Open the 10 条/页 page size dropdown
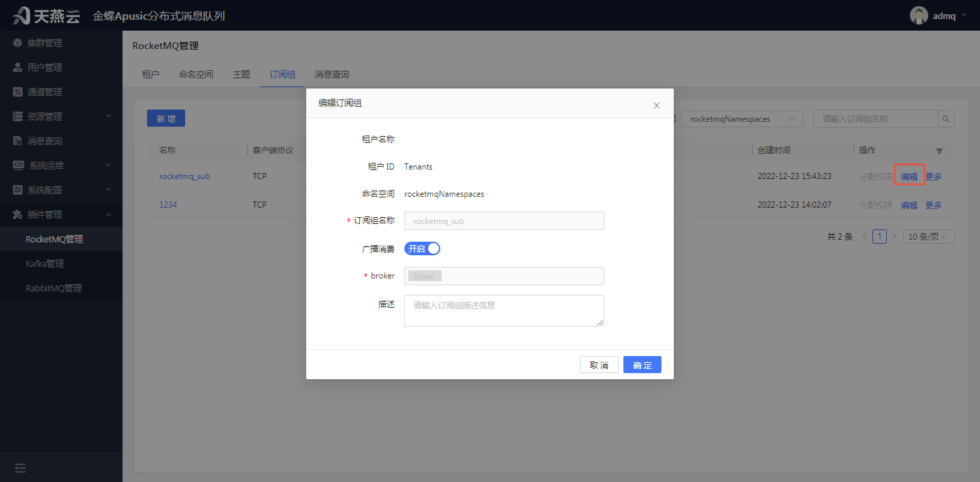980x482 pixels. click(x=929, y=237)
